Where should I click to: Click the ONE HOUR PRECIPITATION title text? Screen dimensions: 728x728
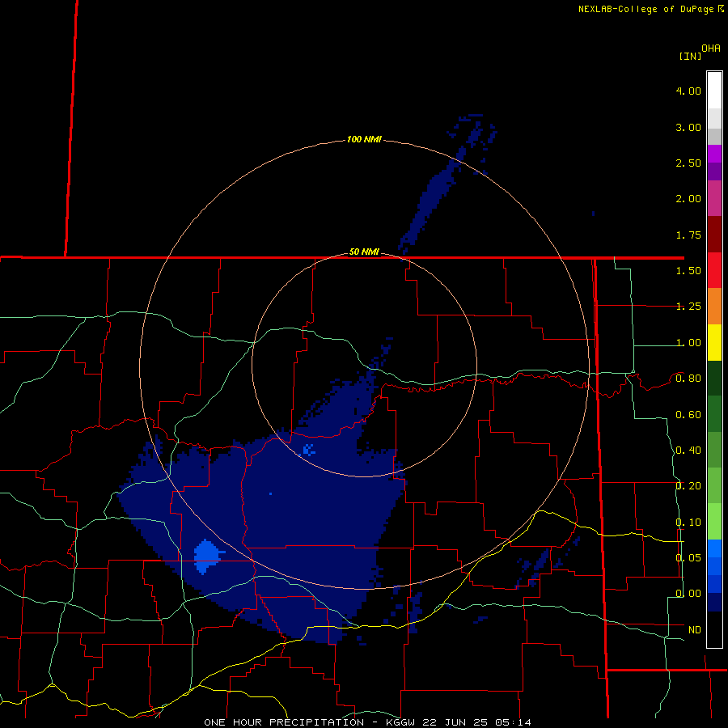(x=284, y=722)
